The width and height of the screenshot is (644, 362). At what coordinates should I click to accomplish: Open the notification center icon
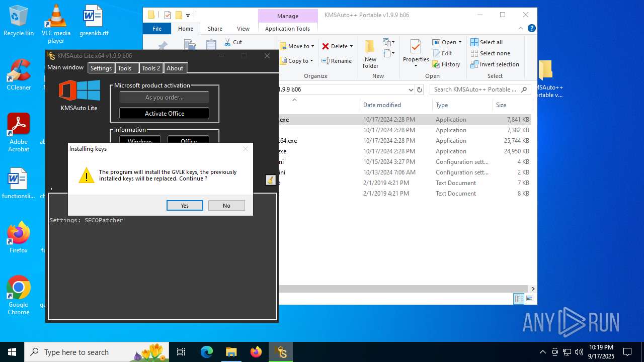click(627, 352)
